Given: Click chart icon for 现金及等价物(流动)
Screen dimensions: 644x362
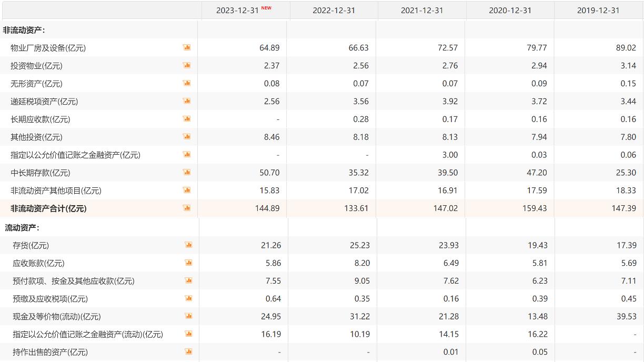Looking at the screenshot, I should click(189, 317).
